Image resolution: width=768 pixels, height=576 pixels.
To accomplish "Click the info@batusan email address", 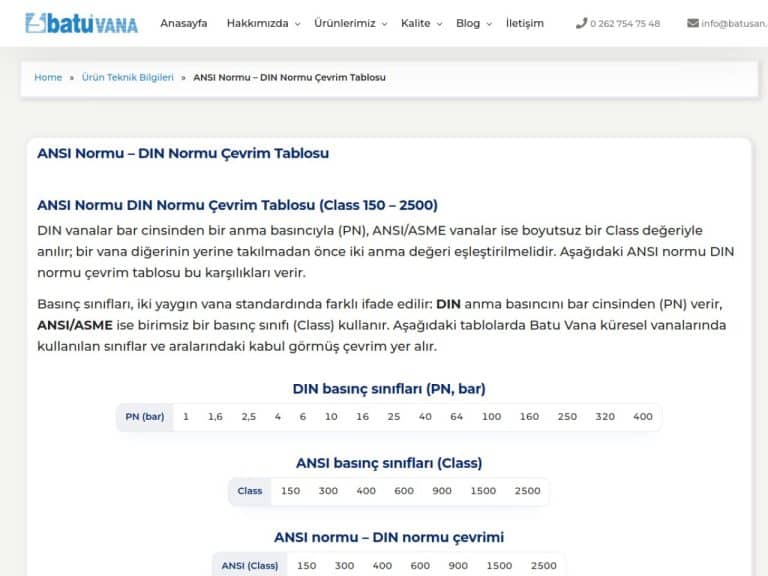I will 734,24.
